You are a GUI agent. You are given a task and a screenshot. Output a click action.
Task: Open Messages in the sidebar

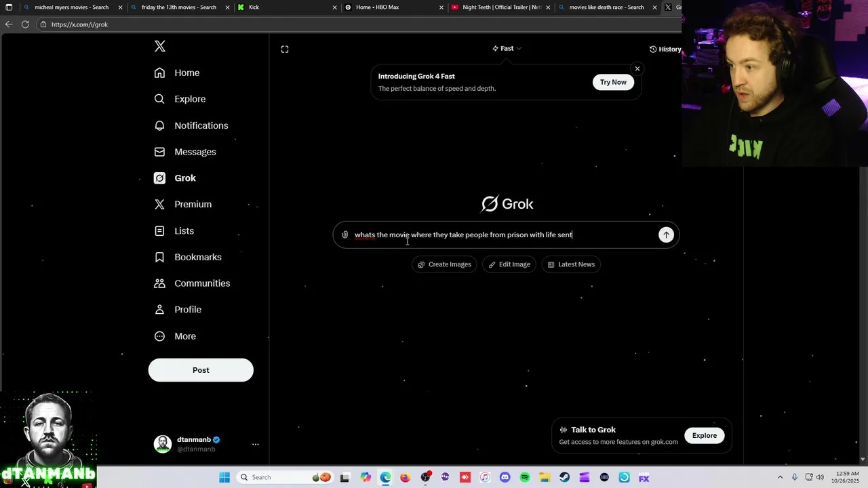coord(185,152)
